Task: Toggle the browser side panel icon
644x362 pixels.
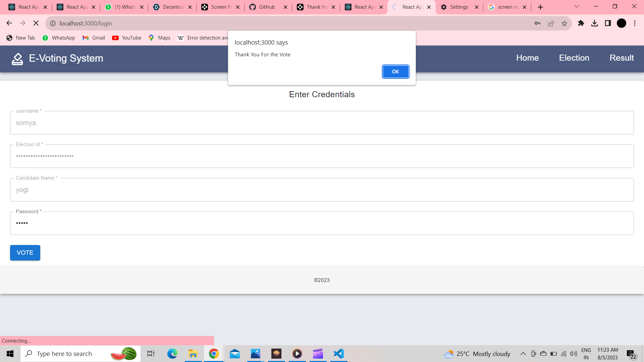Action: click(x=608, y=23)
